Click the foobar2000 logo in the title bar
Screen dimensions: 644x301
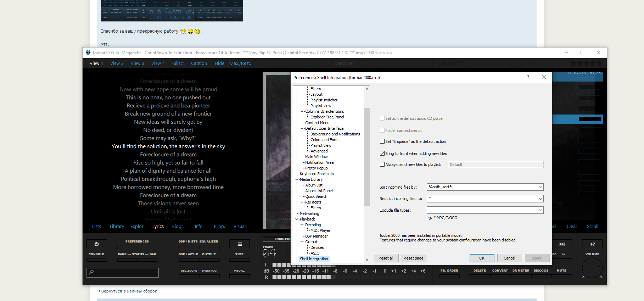[88, 52]
